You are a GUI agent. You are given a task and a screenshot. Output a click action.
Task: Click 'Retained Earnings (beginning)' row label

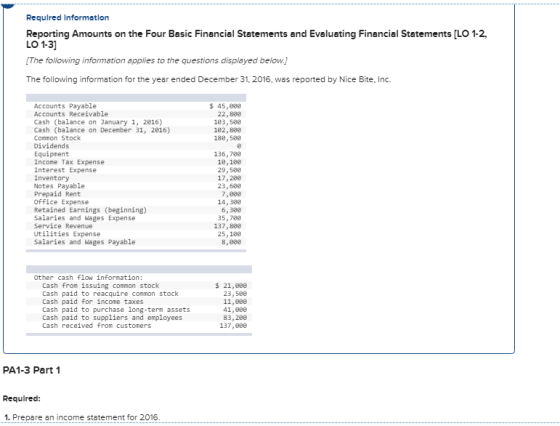tap(90, 210)
